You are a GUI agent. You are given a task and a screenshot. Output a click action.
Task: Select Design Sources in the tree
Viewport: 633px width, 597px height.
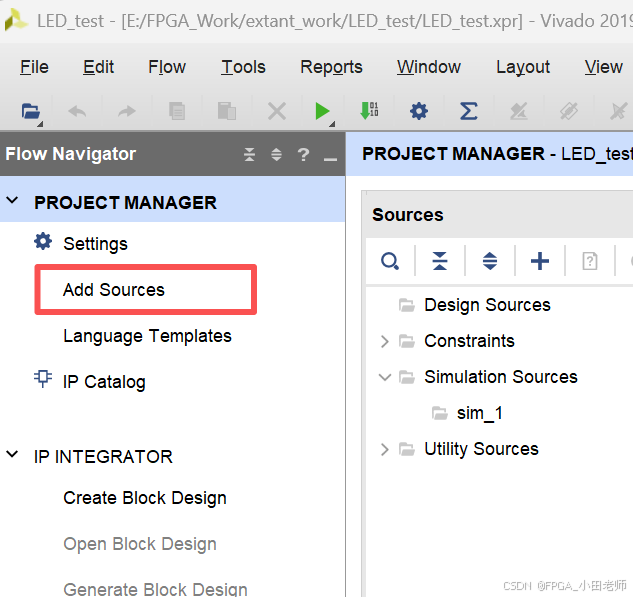coord(487,305)
